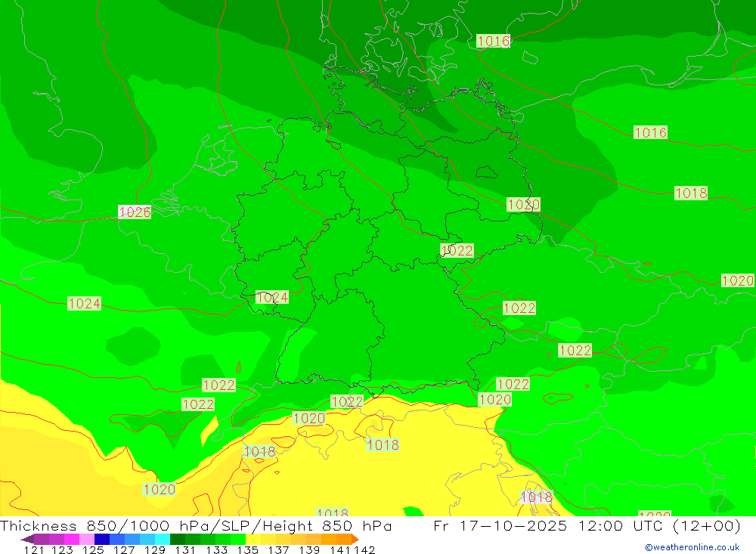
Task: Select the 'Thickness 850/1000 hPa/SLP/Height 850 hPa' title
Action: click(196, 525)
